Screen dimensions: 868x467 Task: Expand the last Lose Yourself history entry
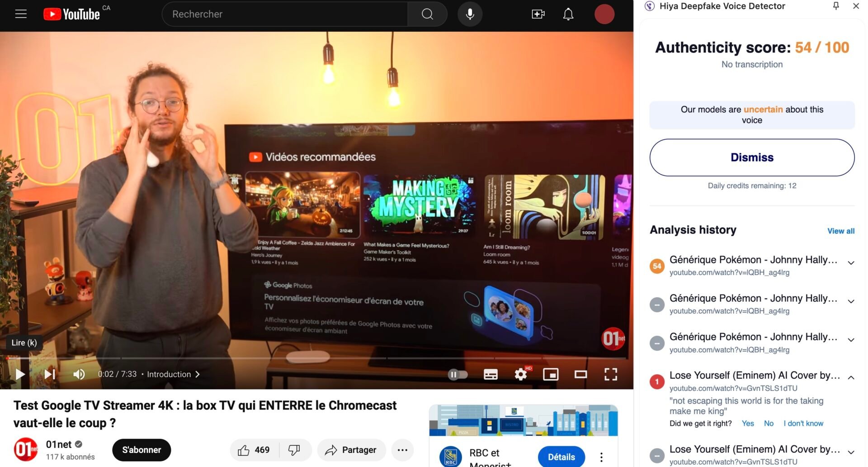point(851,452)
